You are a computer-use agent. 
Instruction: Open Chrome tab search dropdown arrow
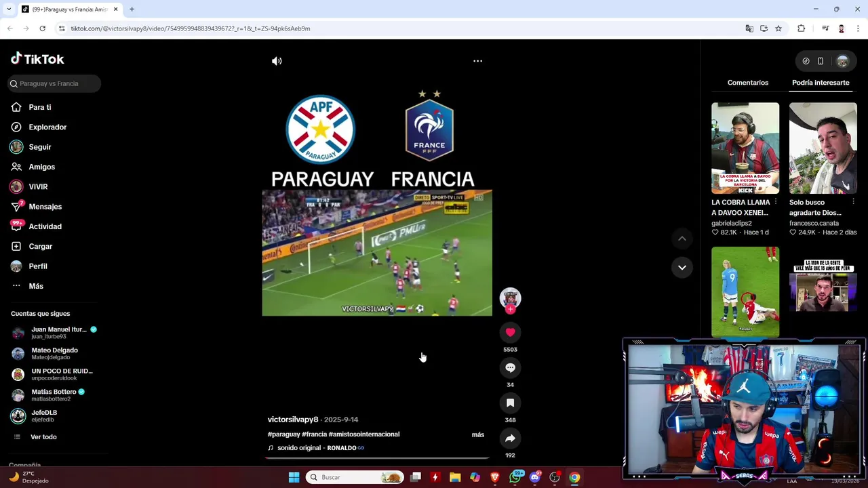tap(8, 9)
